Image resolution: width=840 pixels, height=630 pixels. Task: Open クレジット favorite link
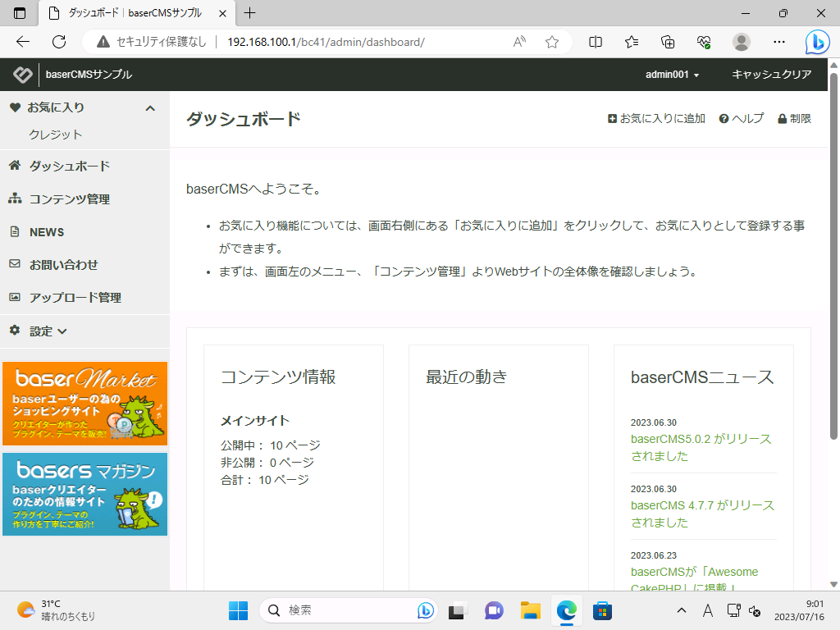click(56, 135)
